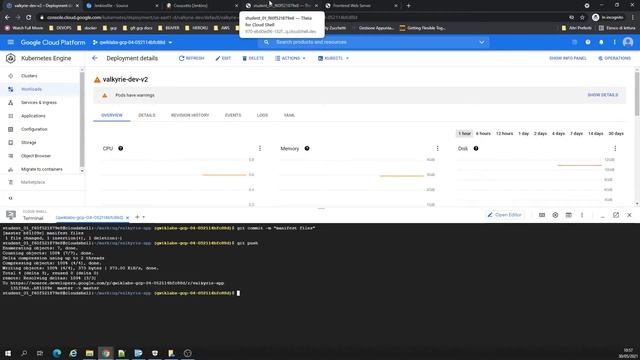The image size is (640, 360).
Task: Open the Windows Start menu
Action: click(8, 353)
